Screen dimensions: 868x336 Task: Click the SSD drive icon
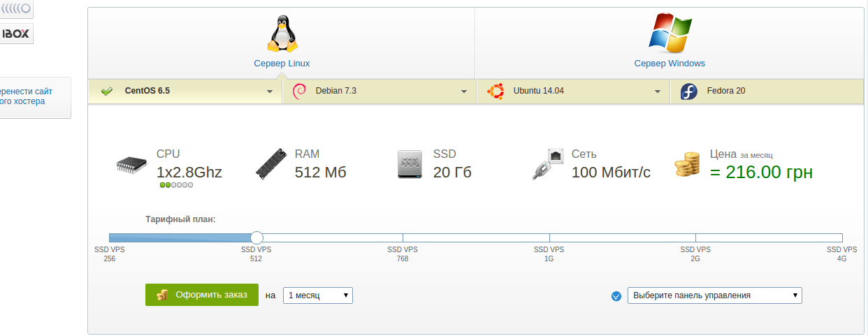coord(410,164)
